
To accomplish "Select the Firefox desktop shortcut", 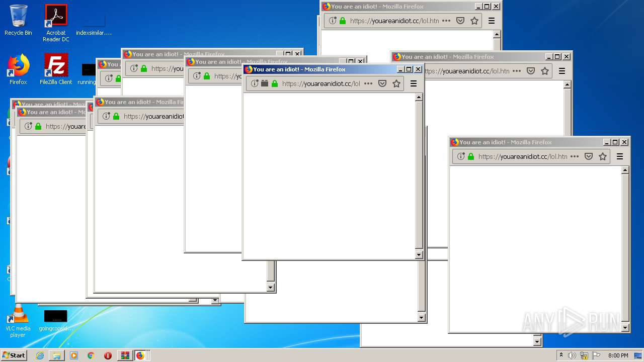I will [x=18, y=69].
